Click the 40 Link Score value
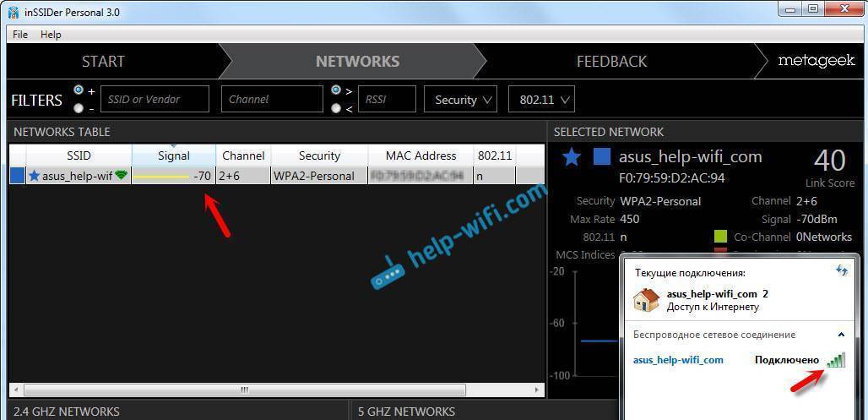868x420 pixels. click(x=830, y=161)
